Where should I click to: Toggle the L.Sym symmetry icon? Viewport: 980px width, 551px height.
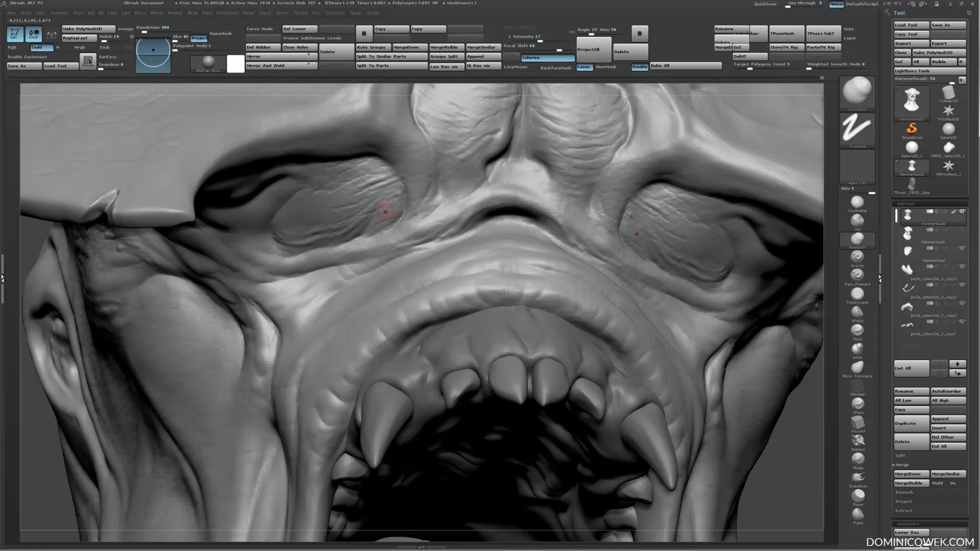52,34
